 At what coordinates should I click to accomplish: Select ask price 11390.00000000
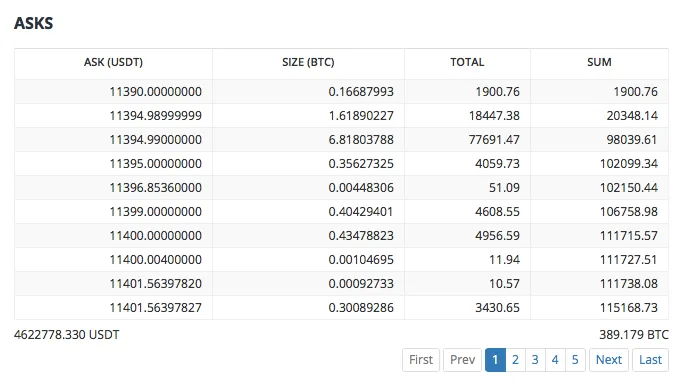tap(156, 92)
